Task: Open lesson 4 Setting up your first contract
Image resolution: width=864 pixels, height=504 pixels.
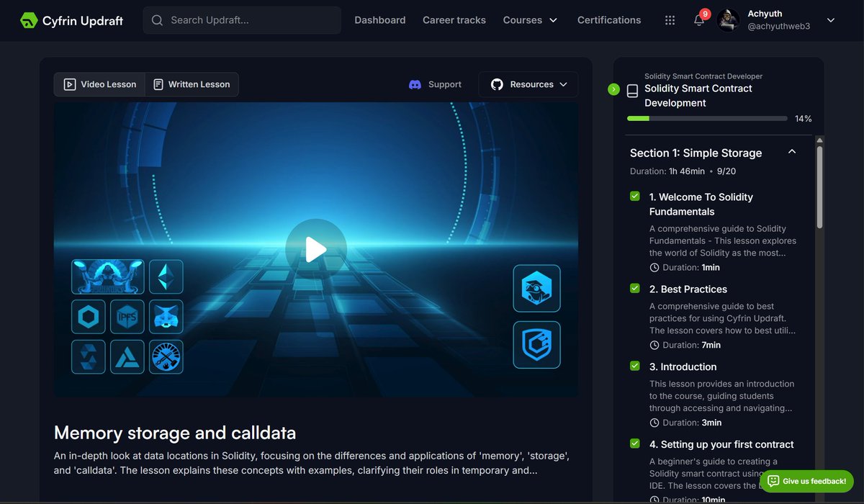Action: [x=721, y=444]
